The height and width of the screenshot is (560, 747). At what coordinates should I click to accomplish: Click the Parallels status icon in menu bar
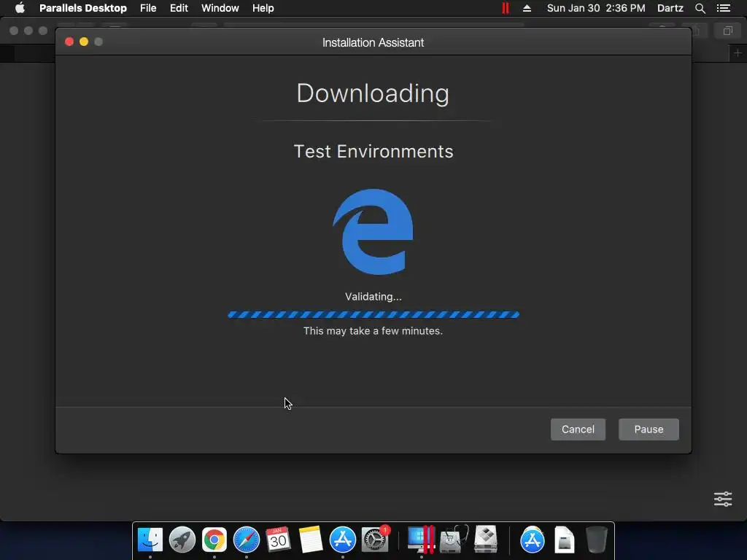[506, 8]
